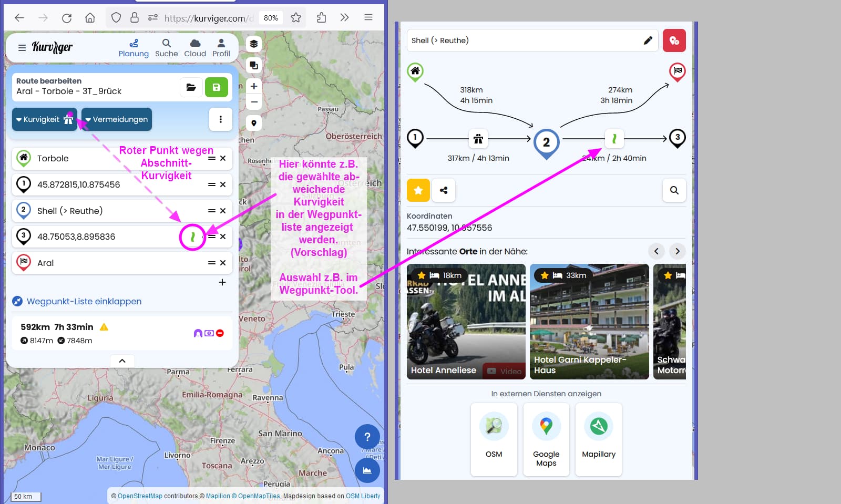Viewport: 841px width, 504px height.
Task: Click the overlay layers icon on map
Action: pos(254,65)
